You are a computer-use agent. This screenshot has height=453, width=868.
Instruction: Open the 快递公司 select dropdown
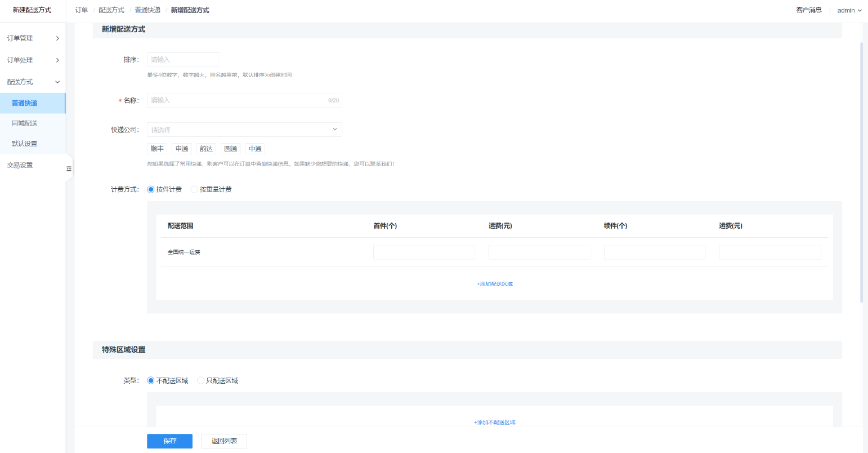pyautogui.click(x=244, y=130)
